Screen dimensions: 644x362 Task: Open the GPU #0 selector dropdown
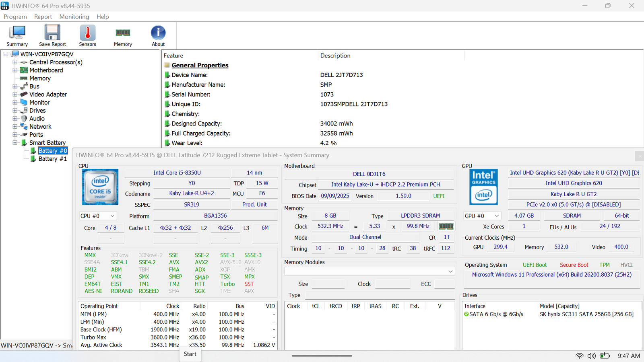[482, 216]
